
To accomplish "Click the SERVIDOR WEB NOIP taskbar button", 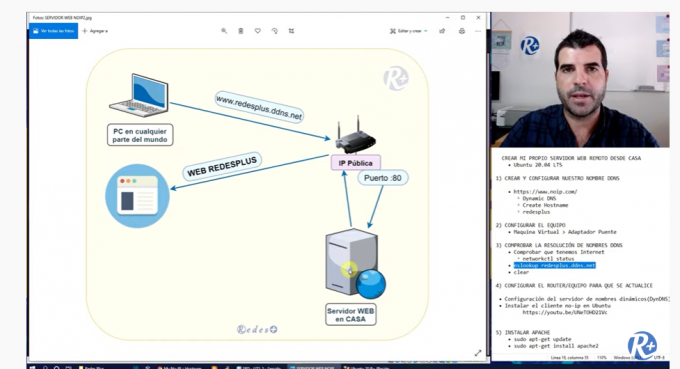I will pos(313,367).
